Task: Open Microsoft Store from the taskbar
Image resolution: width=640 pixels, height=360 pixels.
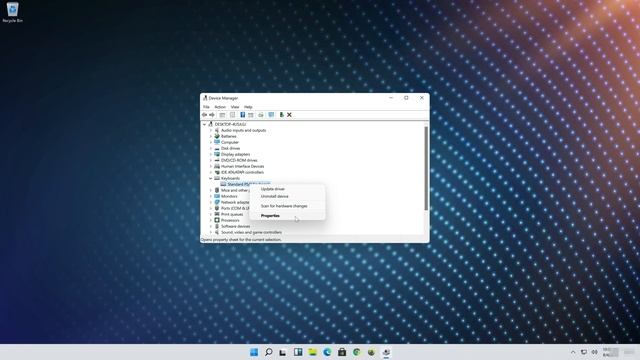Action: (x=342, y=352)
